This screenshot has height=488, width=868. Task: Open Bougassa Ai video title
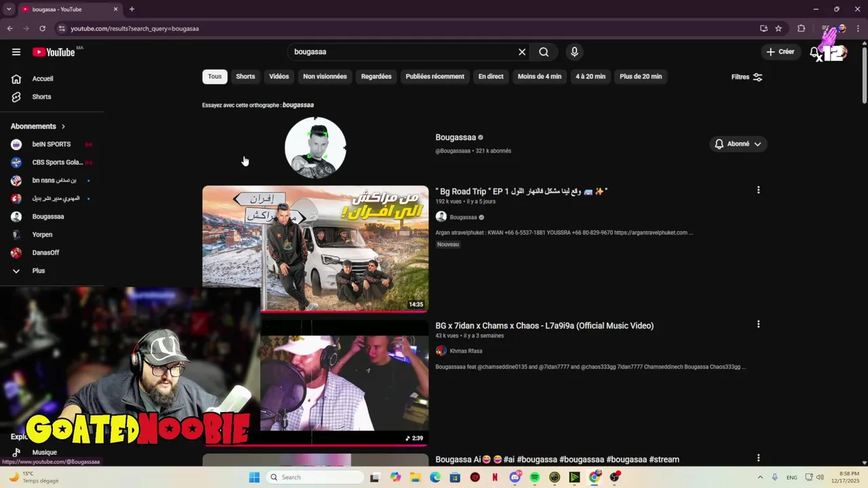coord(557,460)
